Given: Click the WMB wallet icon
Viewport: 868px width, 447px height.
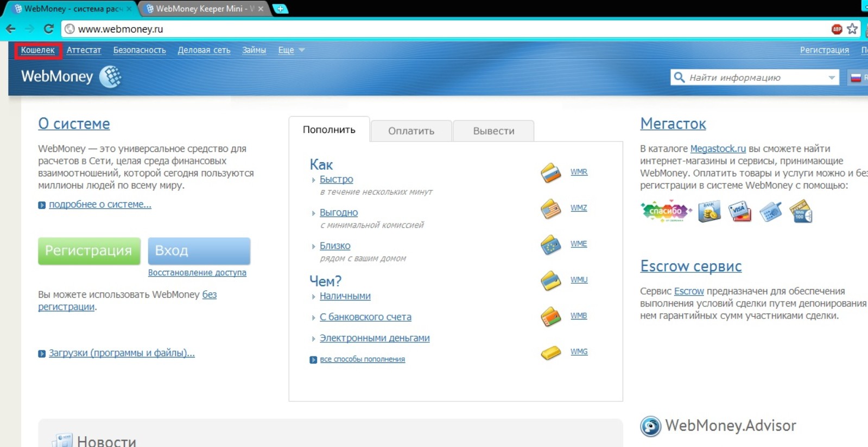Looking at the screenshot, I should (x=550, y=317).
